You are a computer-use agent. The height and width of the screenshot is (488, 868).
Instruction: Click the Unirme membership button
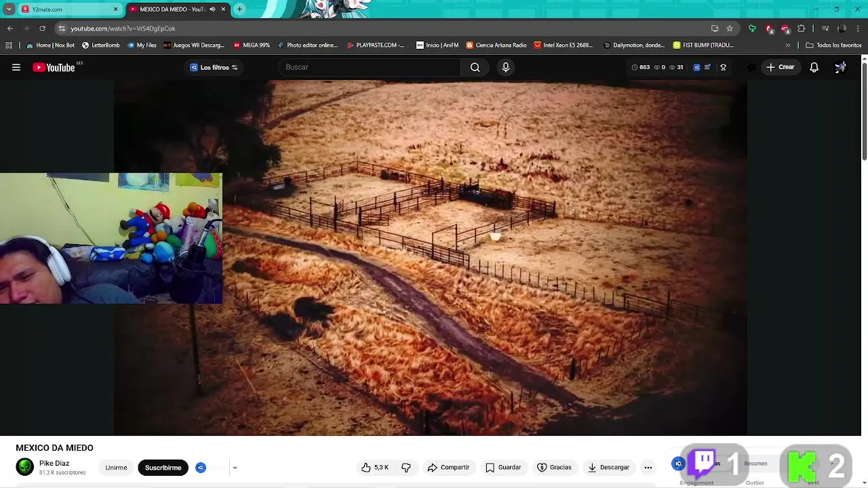tap(116, 468)
